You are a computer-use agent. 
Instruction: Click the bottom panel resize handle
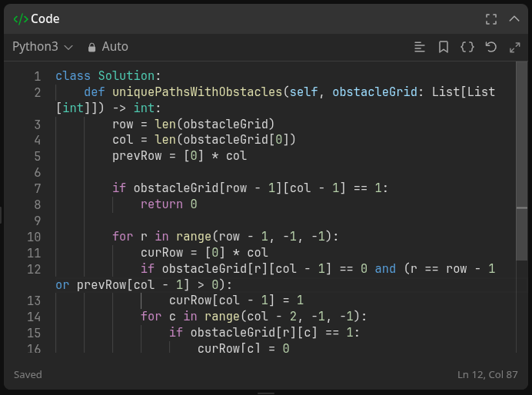tap(266, 393)
